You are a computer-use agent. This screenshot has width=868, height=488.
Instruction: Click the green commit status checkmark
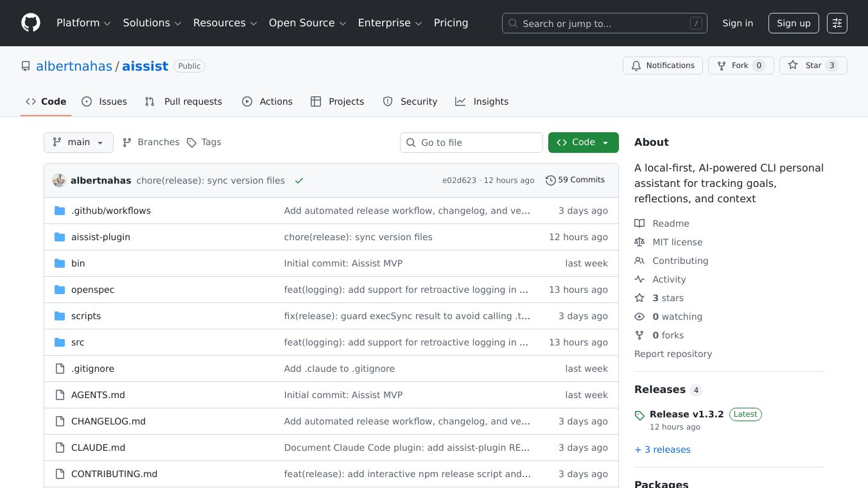pos(299,181)
